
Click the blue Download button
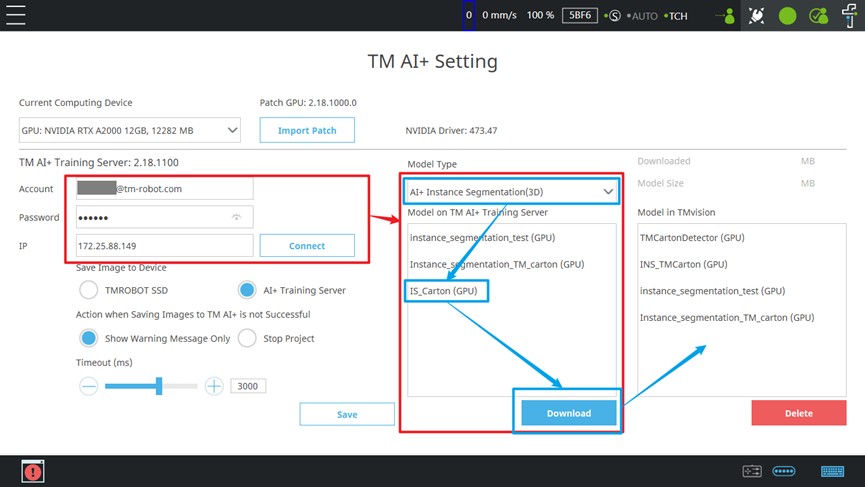tap(569, 413)
